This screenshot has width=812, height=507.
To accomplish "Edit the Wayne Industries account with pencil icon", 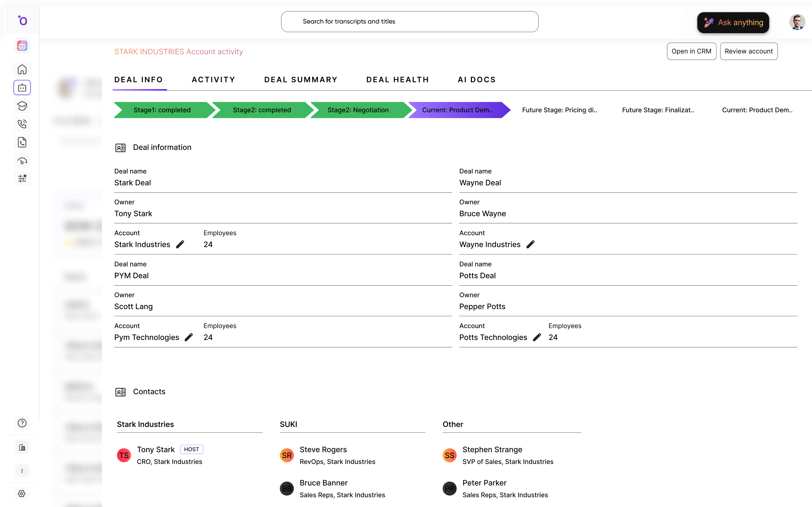I will tap(531, 244).
